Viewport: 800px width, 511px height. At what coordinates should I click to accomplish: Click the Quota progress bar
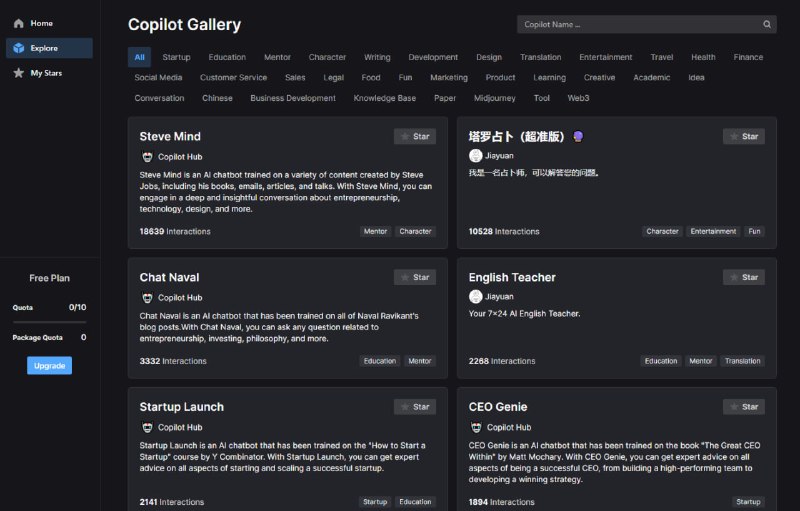49,322
